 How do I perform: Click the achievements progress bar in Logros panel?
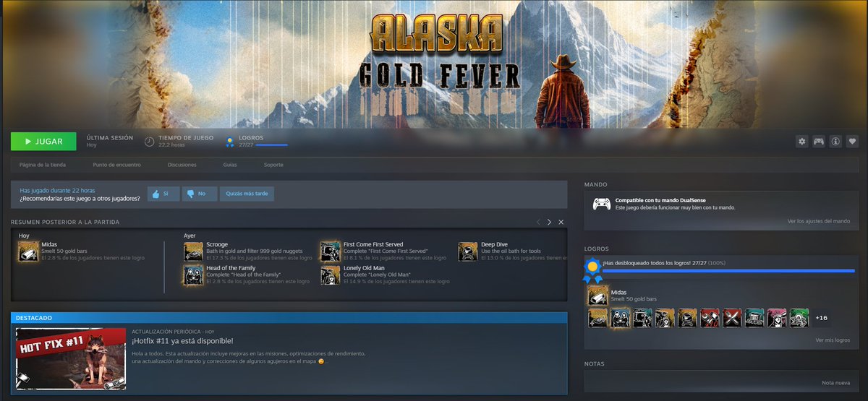pyautogui.click(x=728, y=271)
